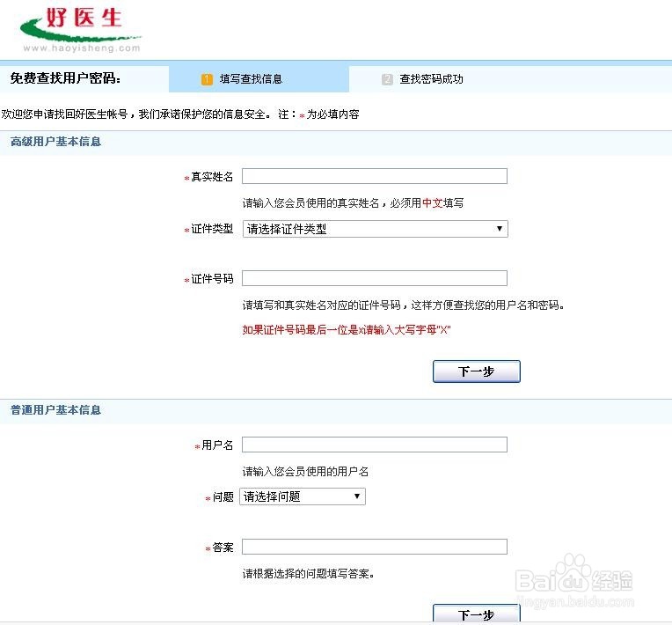The height and width of the screenshot is (625, 672).
Task: Click 下一步 under 高级用户基本信息
Action: click(477, 371)
